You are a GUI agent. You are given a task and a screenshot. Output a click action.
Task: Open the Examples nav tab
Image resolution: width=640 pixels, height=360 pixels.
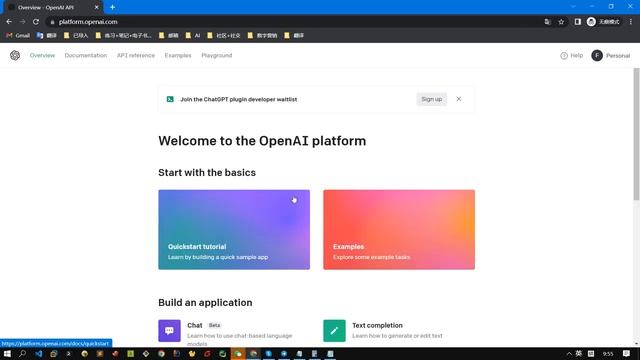pyautogui.click(x=178, y=55)
